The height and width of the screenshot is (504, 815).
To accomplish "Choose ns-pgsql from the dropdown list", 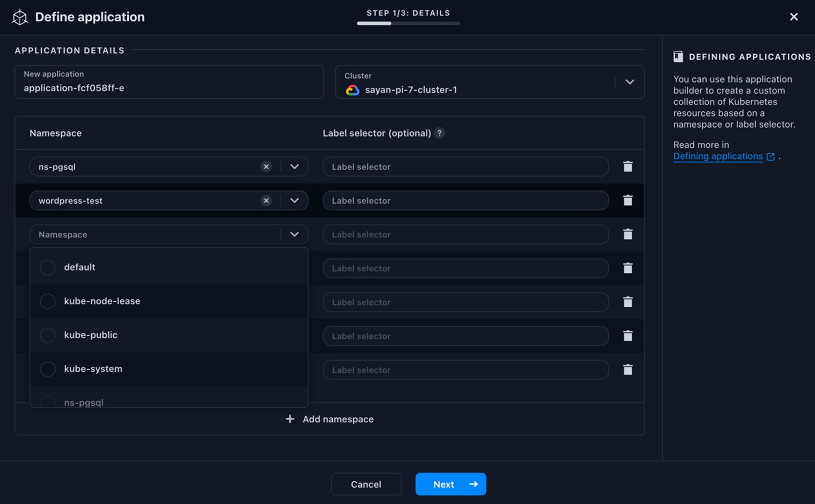I will pos(83,402).
